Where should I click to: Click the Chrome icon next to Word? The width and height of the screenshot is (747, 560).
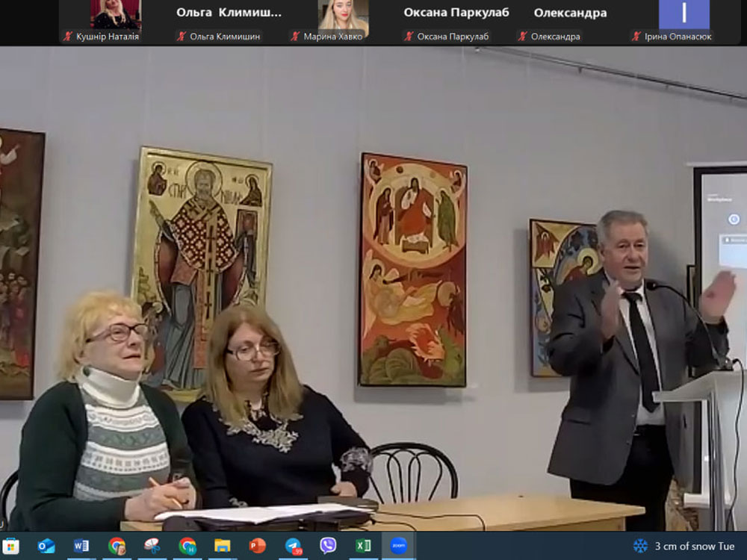[x=117, y=546]
